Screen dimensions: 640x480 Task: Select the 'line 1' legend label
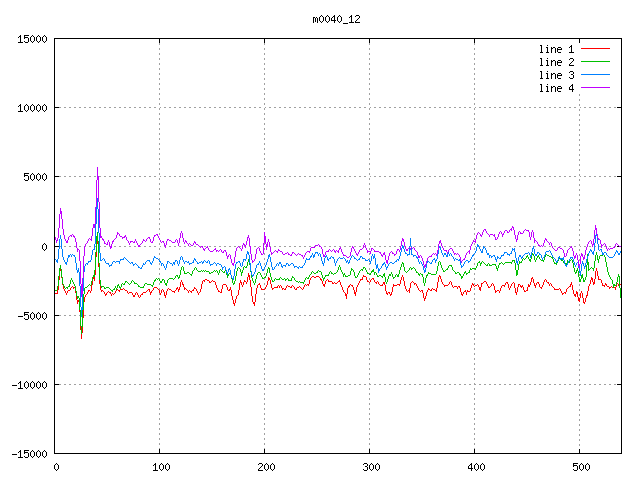tap(557, 49)
